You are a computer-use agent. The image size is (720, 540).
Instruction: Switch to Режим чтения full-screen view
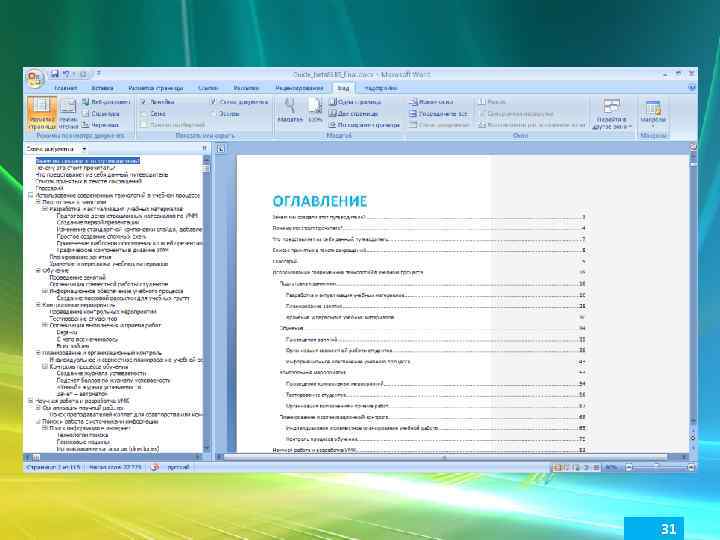[x=68, y=113]
